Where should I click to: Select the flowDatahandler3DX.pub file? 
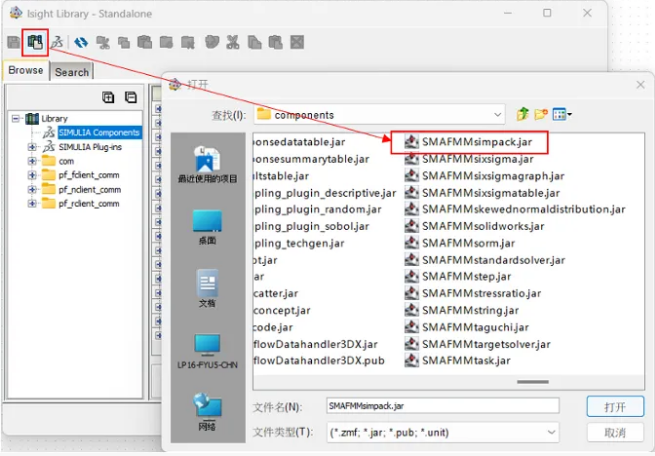[x=319, y=360]
